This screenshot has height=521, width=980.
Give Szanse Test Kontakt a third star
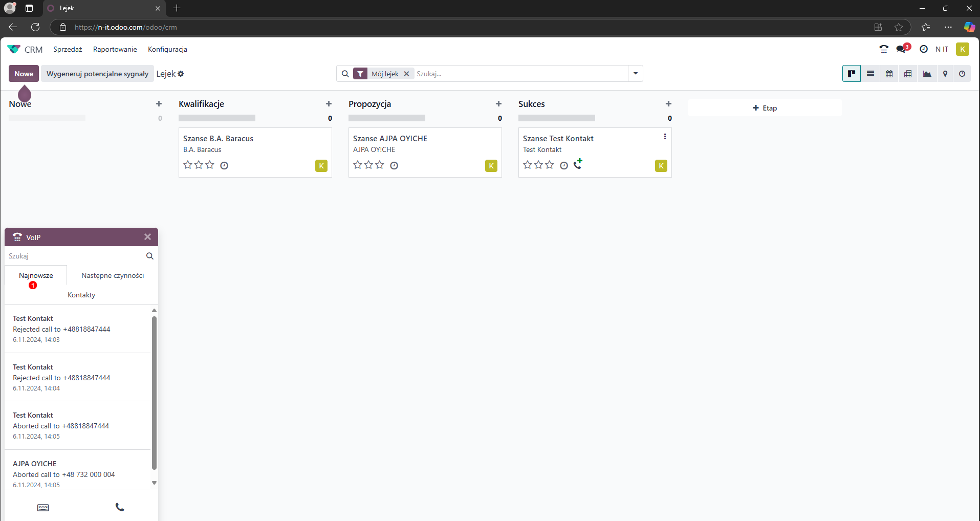click(549, 165)
